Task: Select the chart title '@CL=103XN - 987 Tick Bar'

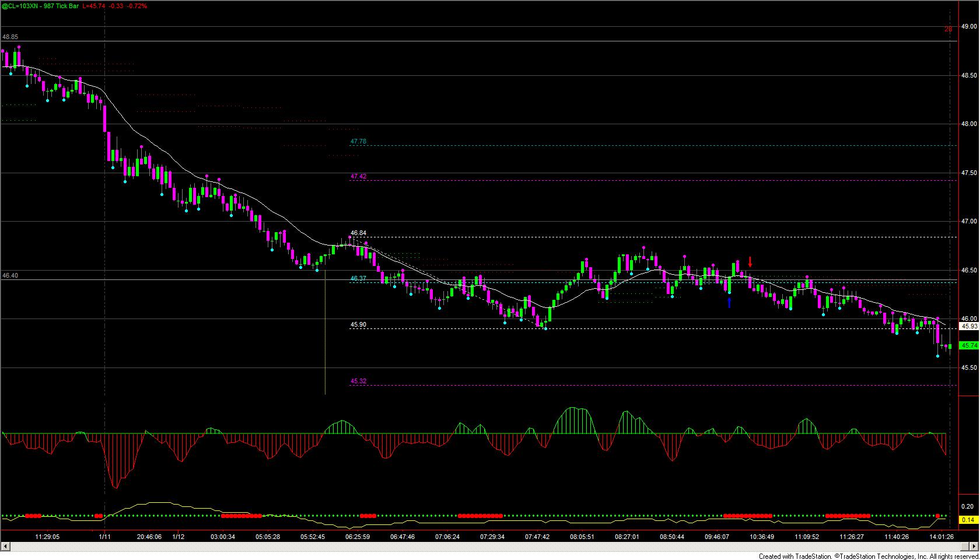Action: pyautogui.click(x=40, y=6)
